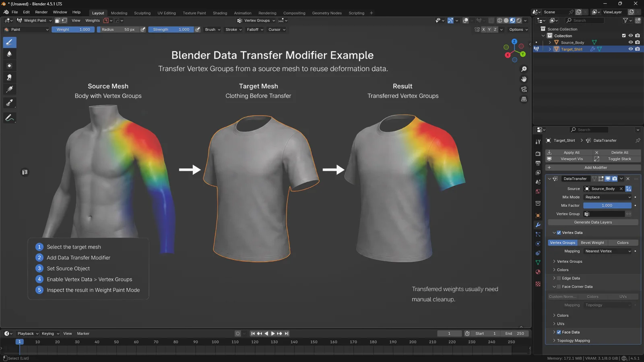Click the zoom magnifier viewport icon

pos(524,69)
